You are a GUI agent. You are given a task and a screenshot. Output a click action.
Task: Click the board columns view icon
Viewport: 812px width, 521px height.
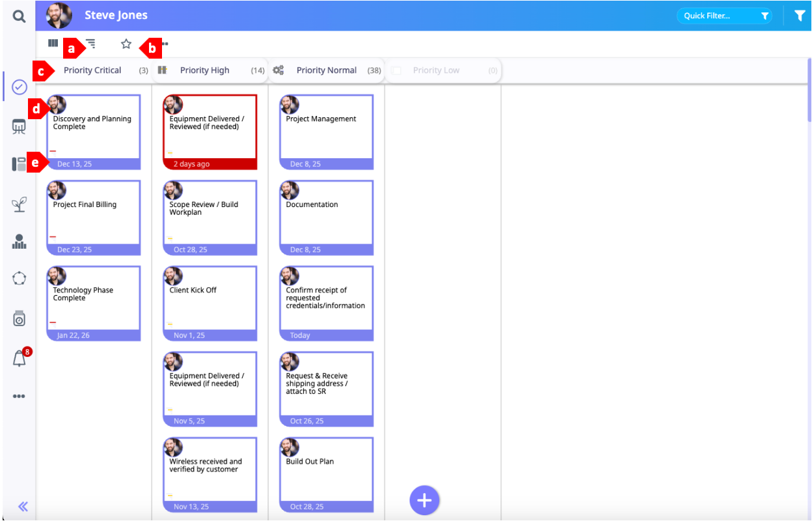click(53, 44)
